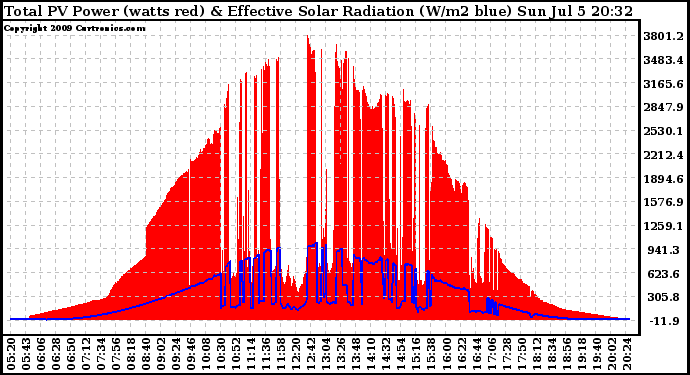This screenshot has width=690, height=375.
Task: Click the 10:52 time label
Action: coord(236,354)
